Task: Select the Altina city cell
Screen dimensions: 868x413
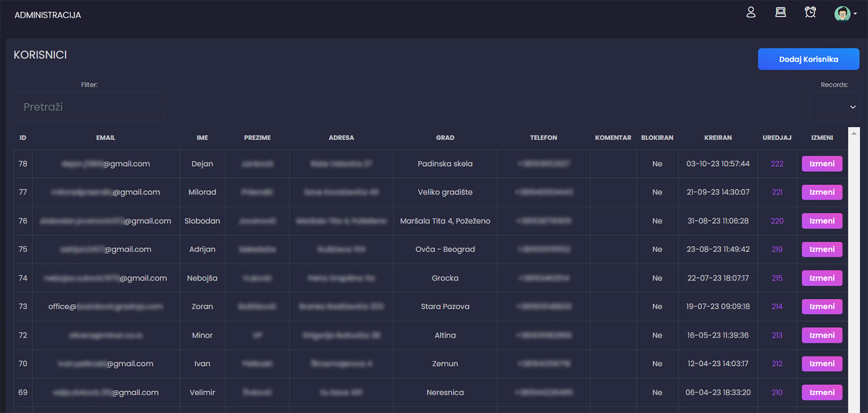Action: [445, 335]
